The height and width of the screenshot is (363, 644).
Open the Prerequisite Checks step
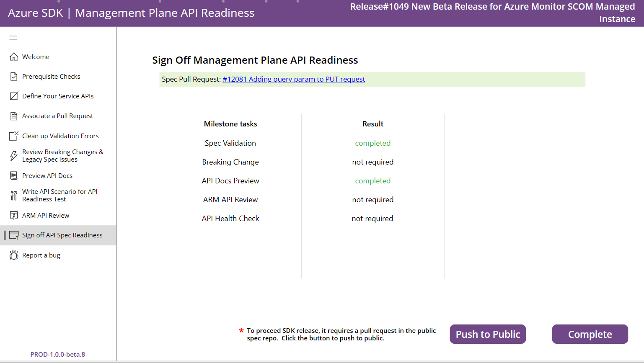pyautogui.click(x=51, y=76)
